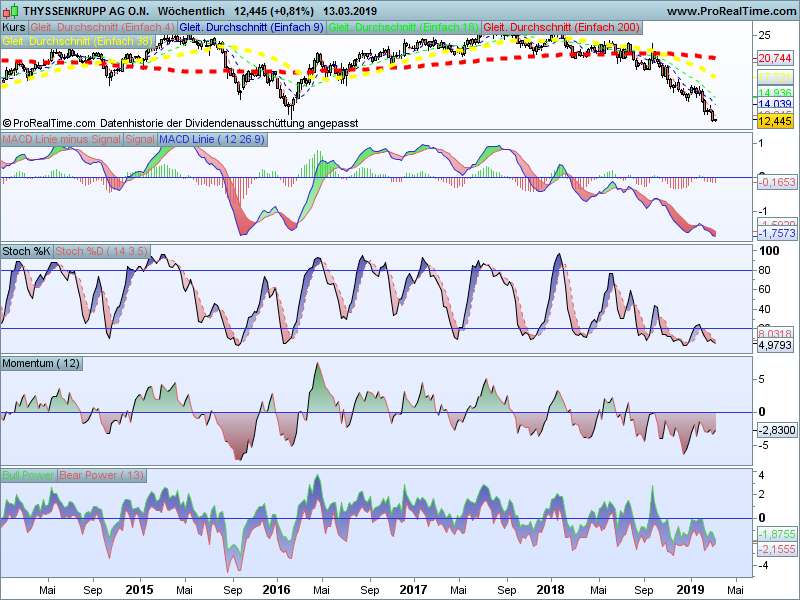Select the Bull Power label

[29, 475]
